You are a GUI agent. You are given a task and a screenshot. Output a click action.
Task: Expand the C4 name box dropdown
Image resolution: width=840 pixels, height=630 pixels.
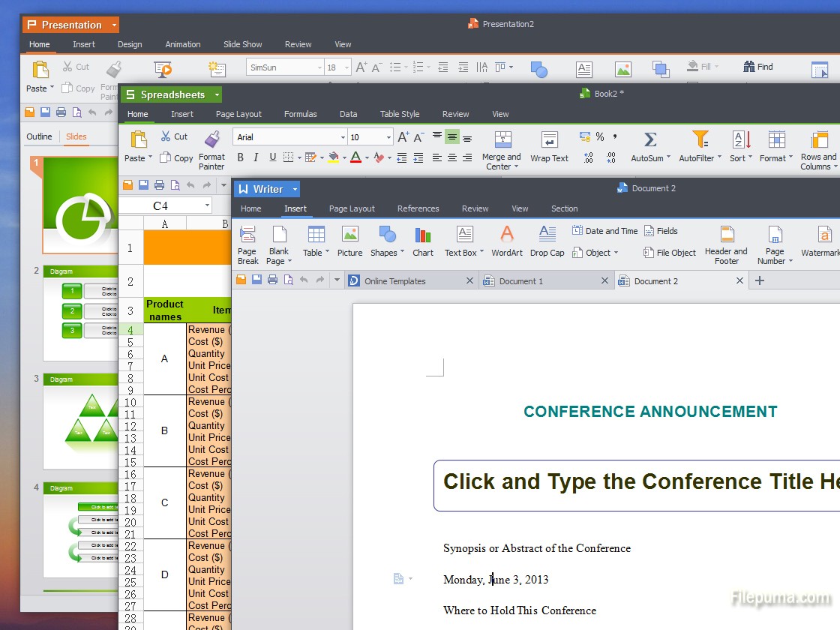(x=207, y=205)
